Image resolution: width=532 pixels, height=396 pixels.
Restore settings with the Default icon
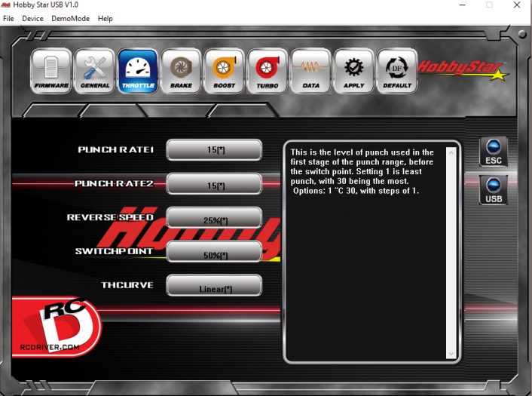coord(396,72)
